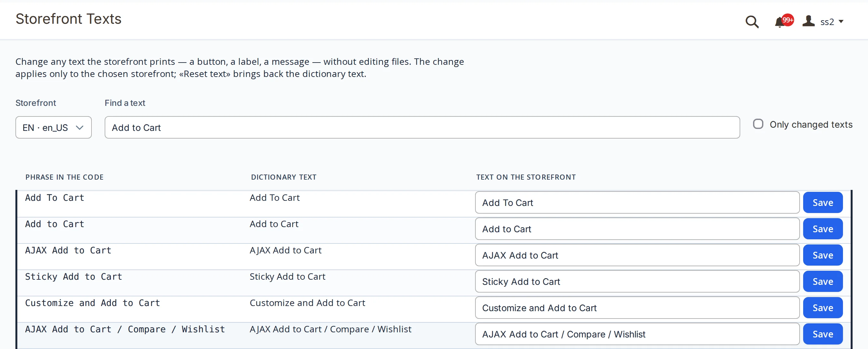Select dictionary text 'Sticky Add to Cart'
Viewport: 868px width, 349px height.
287,277
